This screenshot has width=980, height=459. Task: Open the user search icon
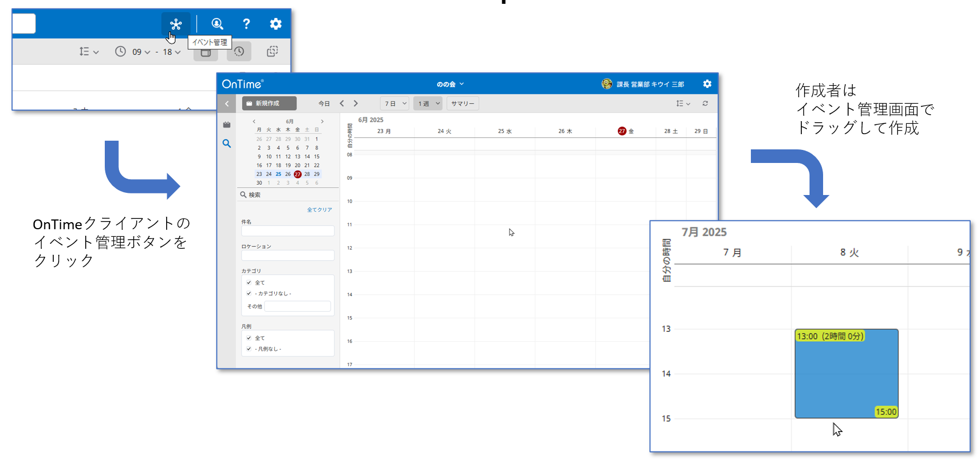click(217, 24)
